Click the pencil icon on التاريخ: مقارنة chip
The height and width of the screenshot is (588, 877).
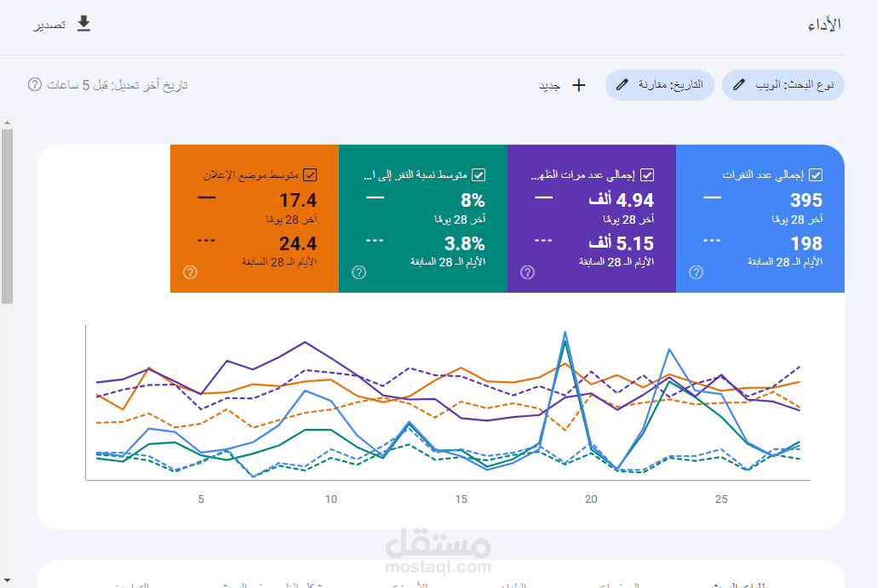pos(622,83)
